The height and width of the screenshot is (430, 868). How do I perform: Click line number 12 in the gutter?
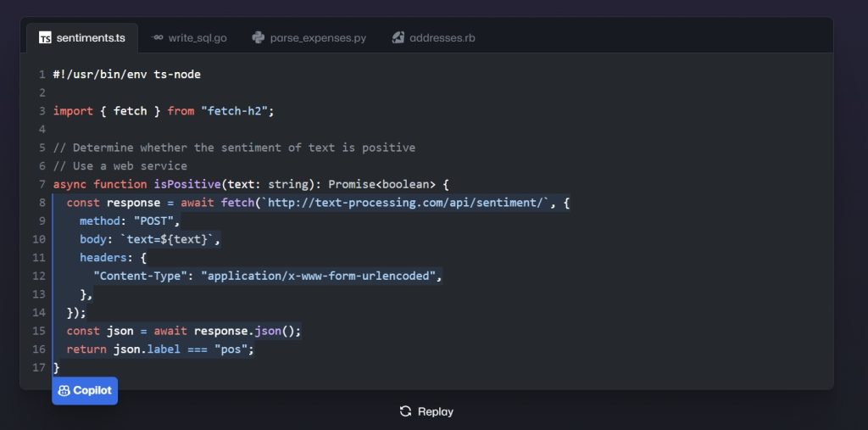pyautogui.click(x=39, y=276)
